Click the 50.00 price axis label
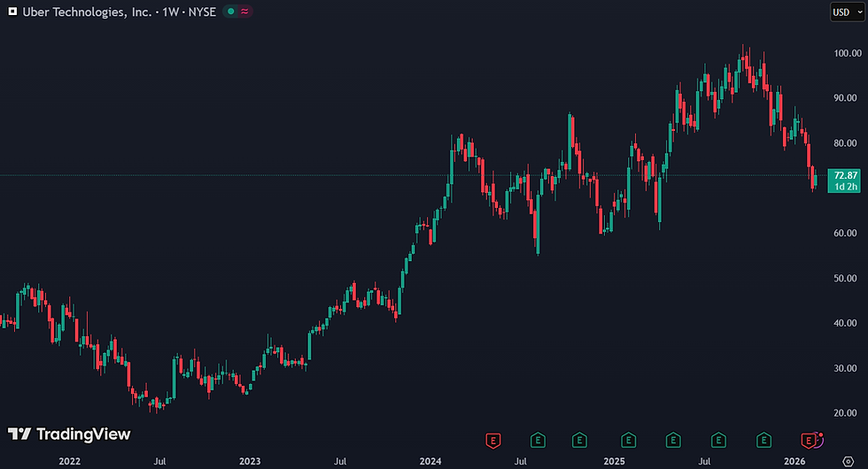Image resolution: width=868 pixels, height=469 pixels. click(845, 278)
